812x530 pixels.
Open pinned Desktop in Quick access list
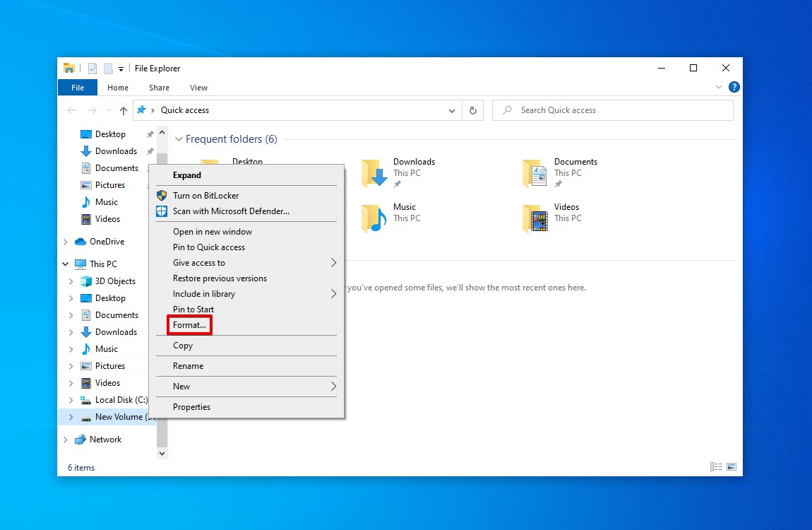103,134
